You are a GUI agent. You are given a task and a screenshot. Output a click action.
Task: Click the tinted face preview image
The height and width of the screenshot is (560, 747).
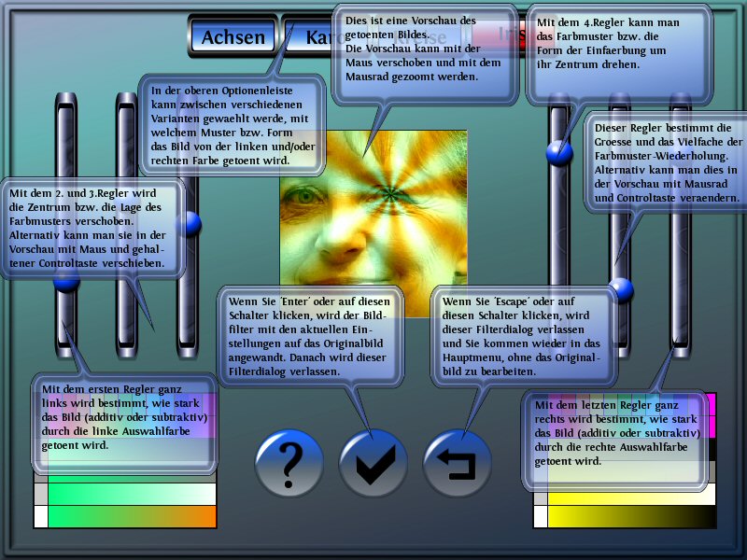click(373, 224)
